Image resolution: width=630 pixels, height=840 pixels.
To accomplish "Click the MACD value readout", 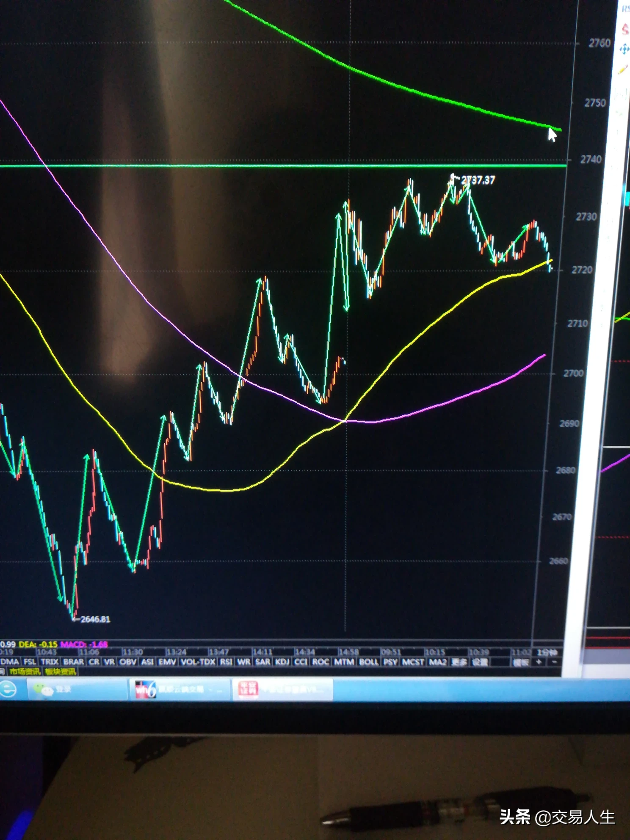I will pos(84,644).
